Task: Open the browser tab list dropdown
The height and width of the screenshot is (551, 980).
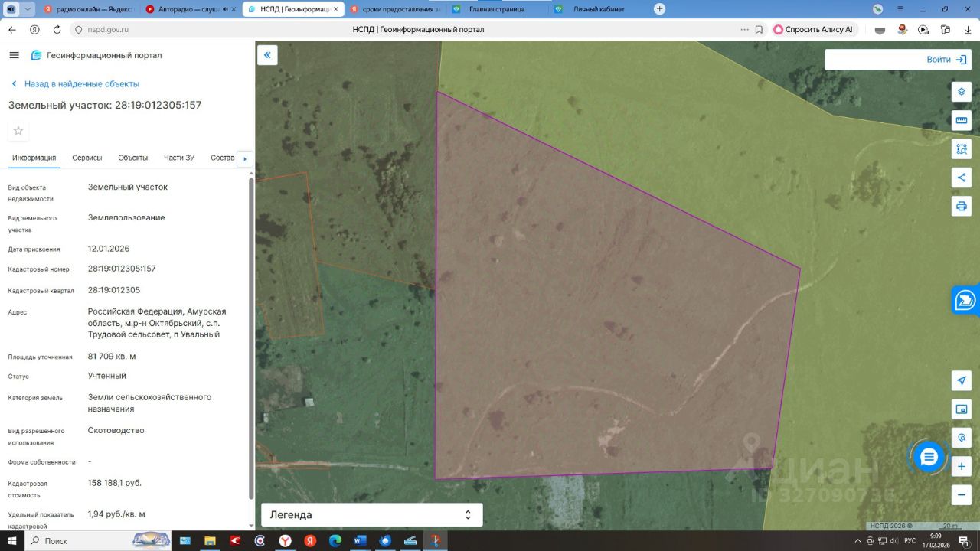Action: pyautogui.click(x=28, y=9)
